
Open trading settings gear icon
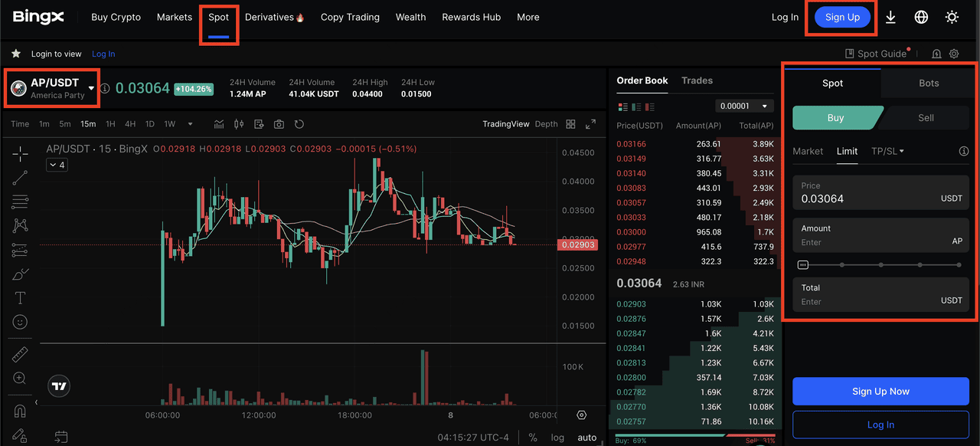[x=954, y=54]
